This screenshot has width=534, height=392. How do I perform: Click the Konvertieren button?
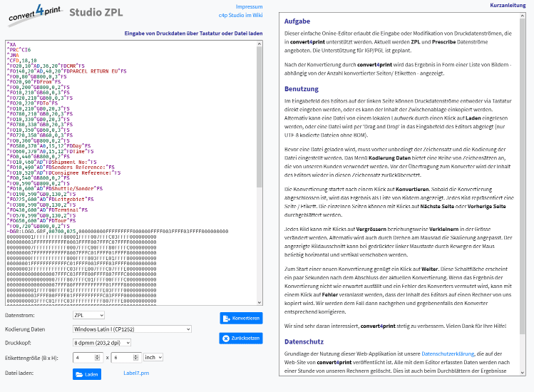[x=241, y=319]
